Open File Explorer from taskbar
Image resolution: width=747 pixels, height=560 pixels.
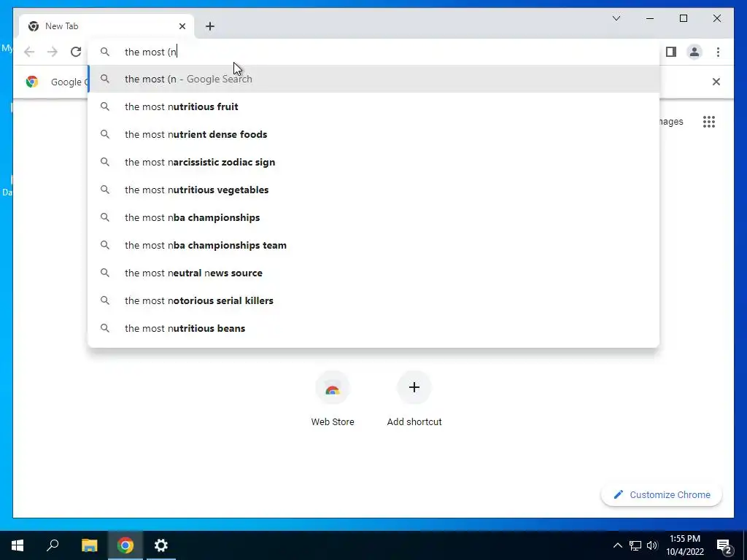tap(89, 545)
